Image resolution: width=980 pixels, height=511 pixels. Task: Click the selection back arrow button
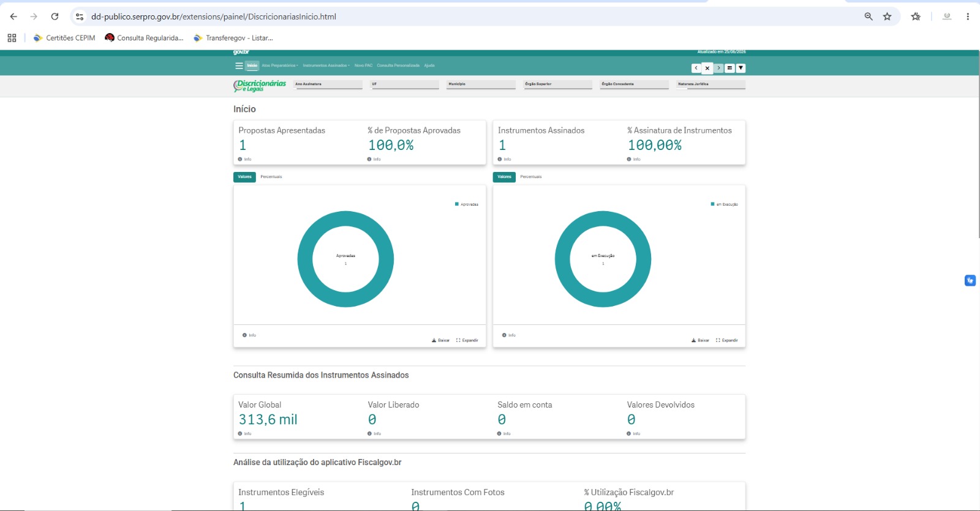click(696, 68)
